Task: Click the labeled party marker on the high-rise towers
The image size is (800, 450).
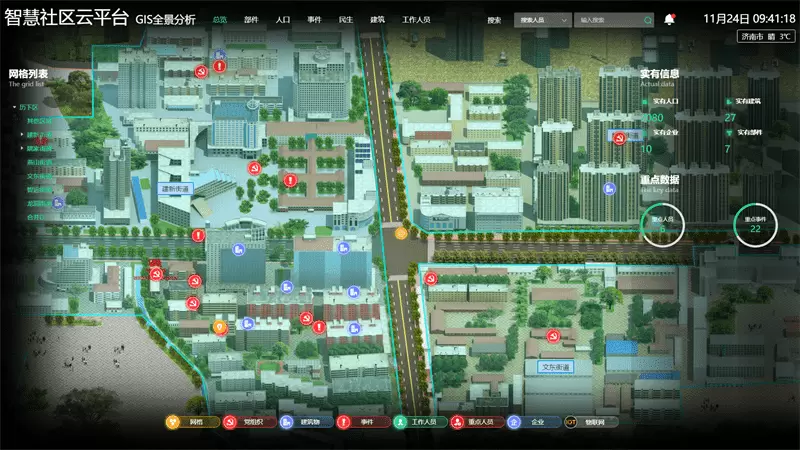Action: pyautogui.click(x=619, y=138)
